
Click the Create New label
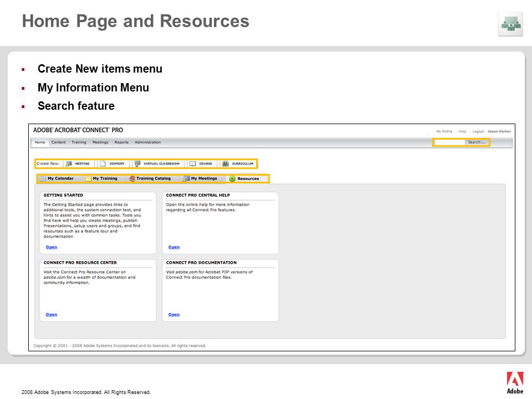coord(48,163)
